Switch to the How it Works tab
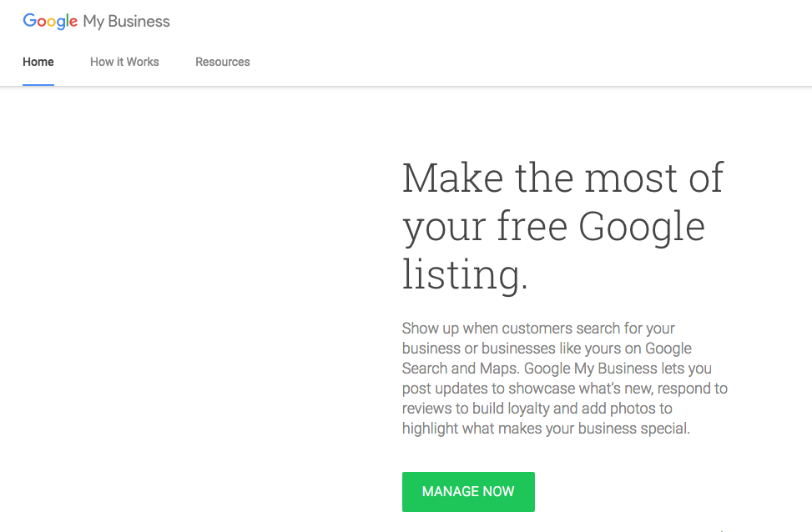 click(124, 62)
